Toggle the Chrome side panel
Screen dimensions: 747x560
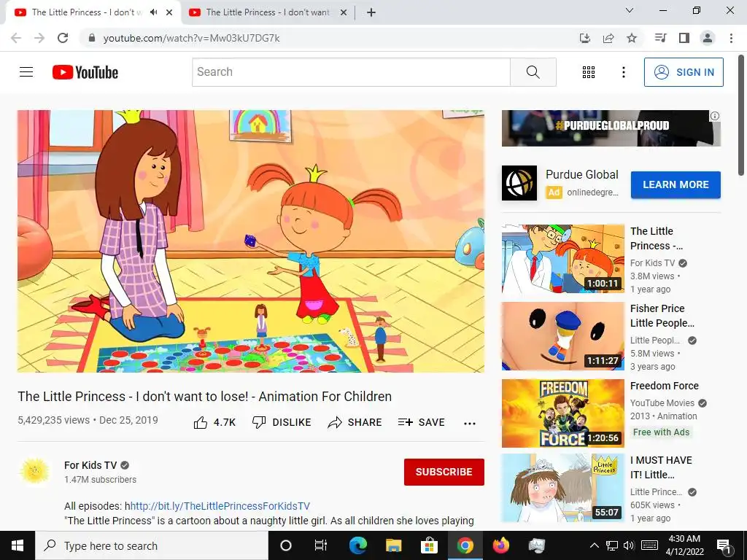(684, 38)
